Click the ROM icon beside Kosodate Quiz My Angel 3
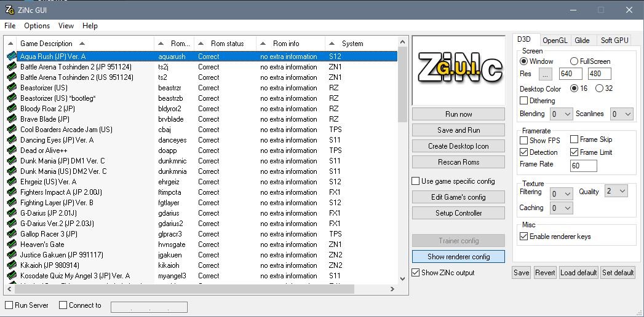 pos(12,276)
